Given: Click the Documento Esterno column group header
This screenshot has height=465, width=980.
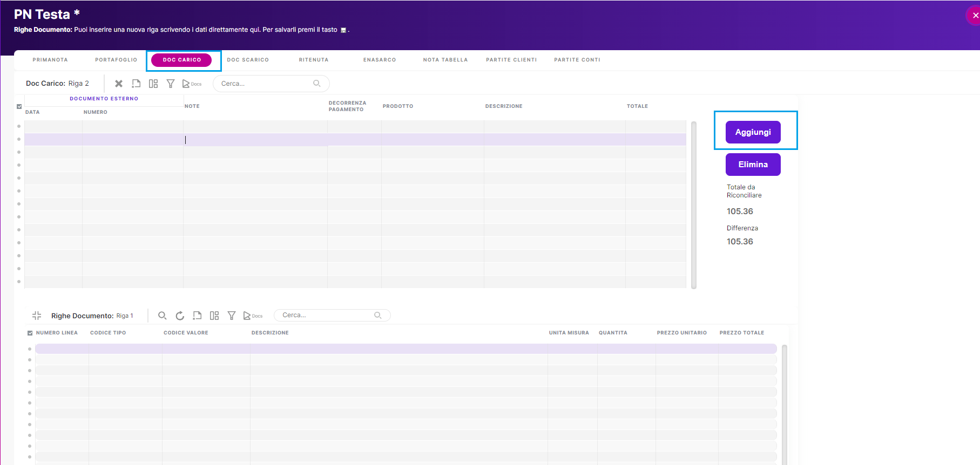Looking at the screenshot, I should pyautogui.click(x=104, y=99).
